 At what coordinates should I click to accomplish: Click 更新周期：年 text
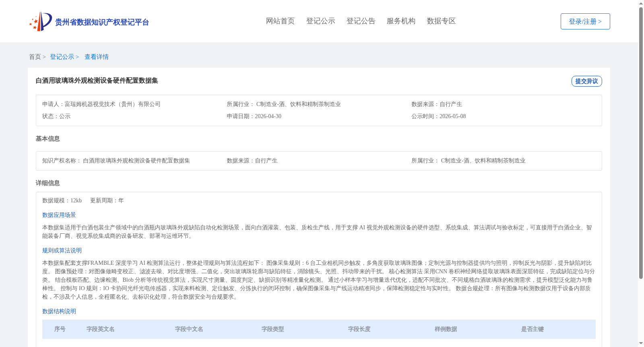107,200
